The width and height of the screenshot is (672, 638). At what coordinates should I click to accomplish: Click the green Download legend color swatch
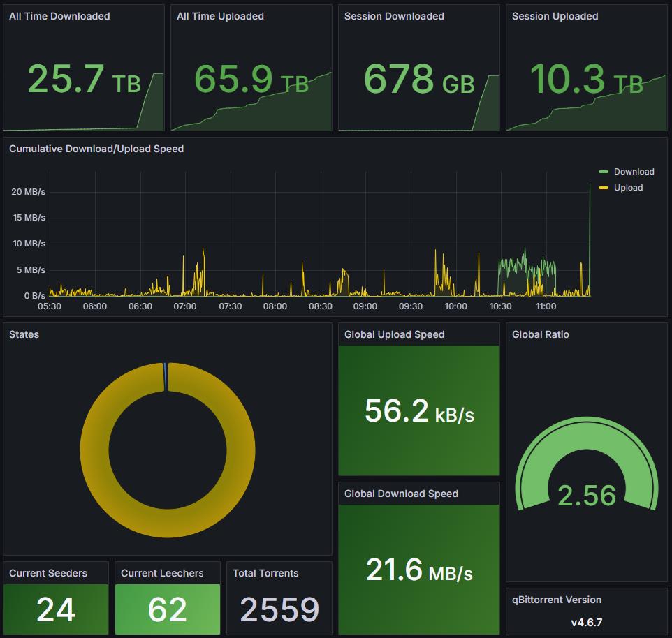coord(604,172)
